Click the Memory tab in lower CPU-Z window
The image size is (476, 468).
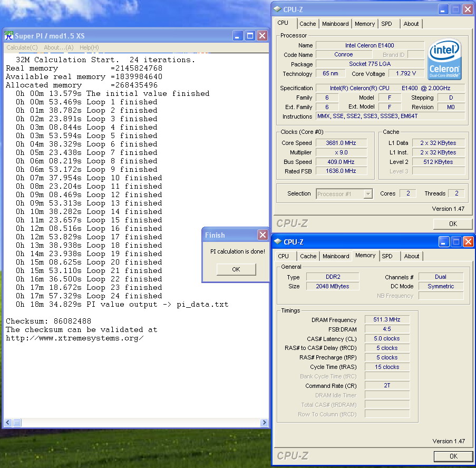(x=365, y=255)
